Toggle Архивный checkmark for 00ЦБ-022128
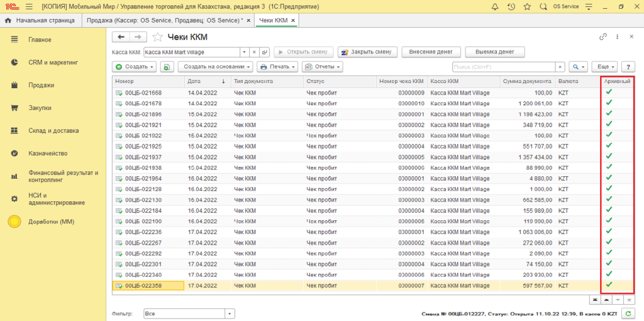 [x=609, y=188]
